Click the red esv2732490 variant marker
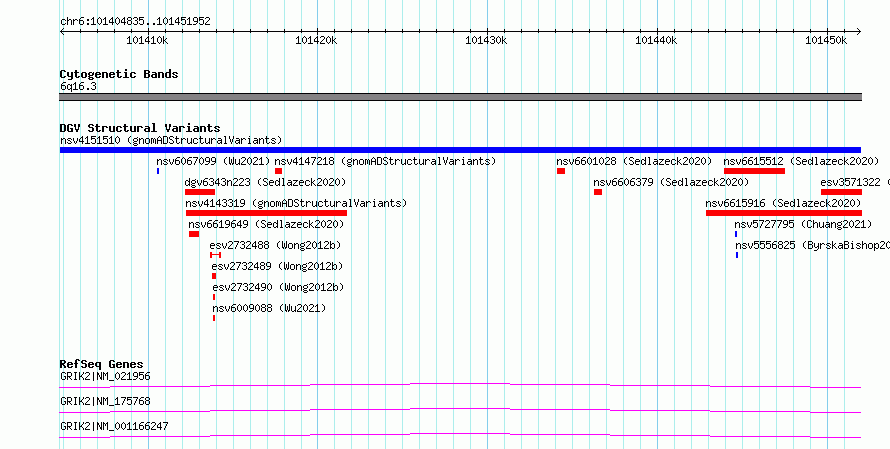Viewport: 890px width, 449px height. click(x=214, y=297)
